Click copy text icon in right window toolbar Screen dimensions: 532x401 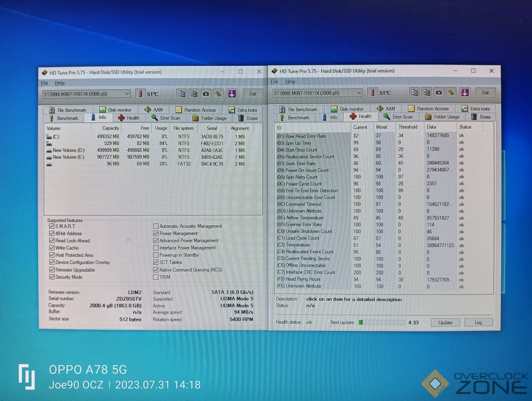(415, 93)
